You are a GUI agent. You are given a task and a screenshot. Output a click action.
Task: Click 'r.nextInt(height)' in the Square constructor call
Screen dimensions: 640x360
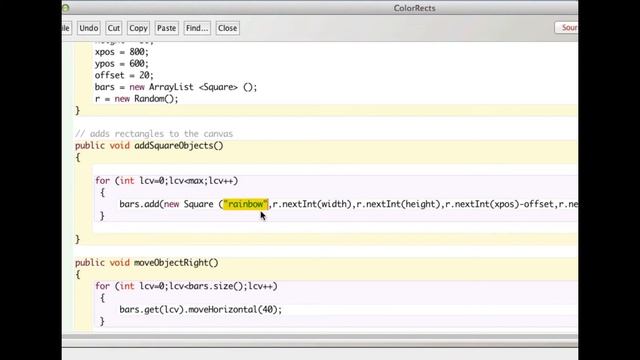398,204
